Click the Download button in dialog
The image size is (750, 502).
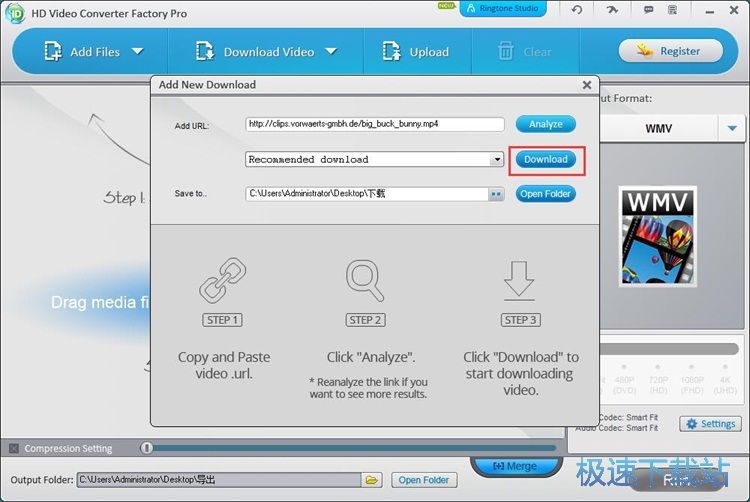pyautogui.click(x=545, y=159)
